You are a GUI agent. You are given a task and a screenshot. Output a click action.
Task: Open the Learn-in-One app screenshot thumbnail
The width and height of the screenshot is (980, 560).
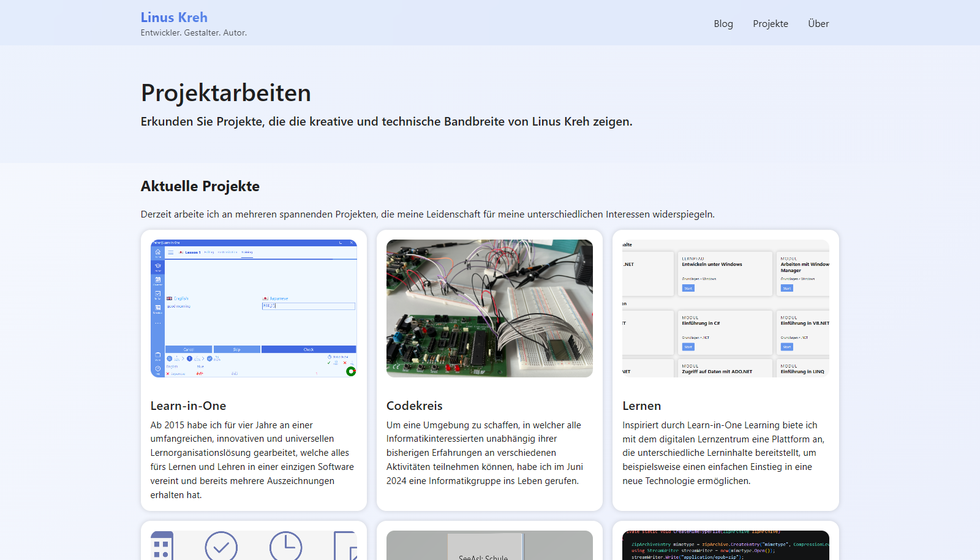[x=254, y=308]
